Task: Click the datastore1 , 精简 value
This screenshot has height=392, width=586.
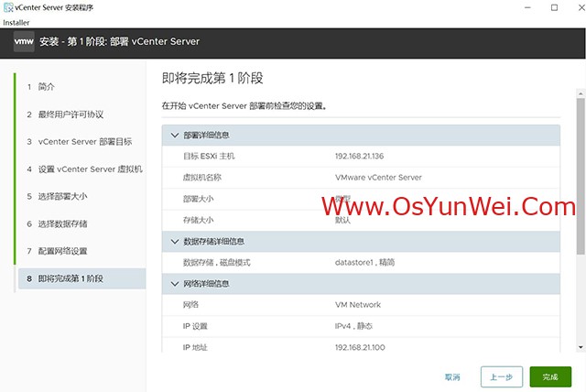Action: coord(364,262)
